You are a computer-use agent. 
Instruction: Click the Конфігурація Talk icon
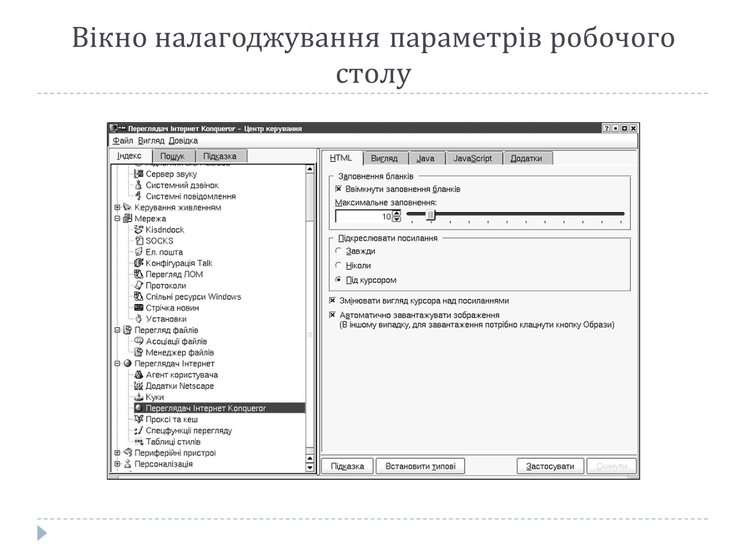click(x=138, y=263)
